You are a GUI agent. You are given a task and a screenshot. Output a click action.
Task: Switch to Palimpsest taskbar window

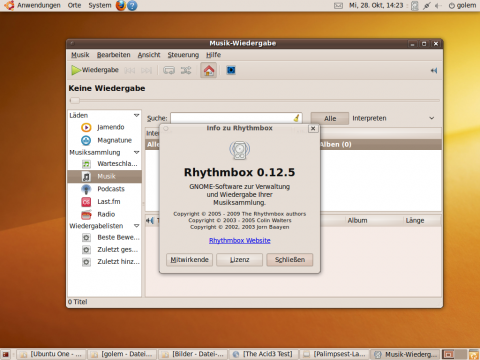(335, 354)
